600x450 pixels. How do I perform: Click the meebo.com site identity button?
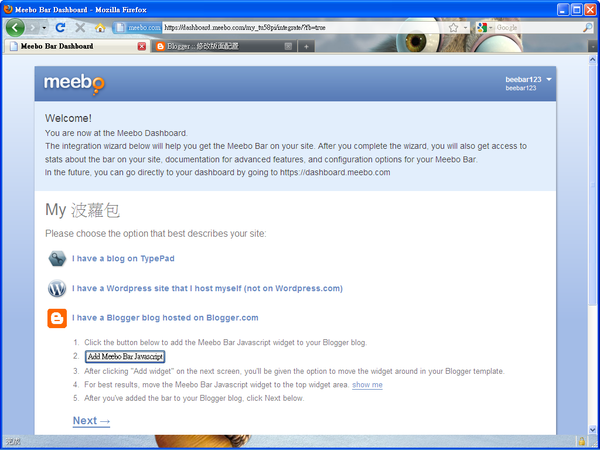138,28
